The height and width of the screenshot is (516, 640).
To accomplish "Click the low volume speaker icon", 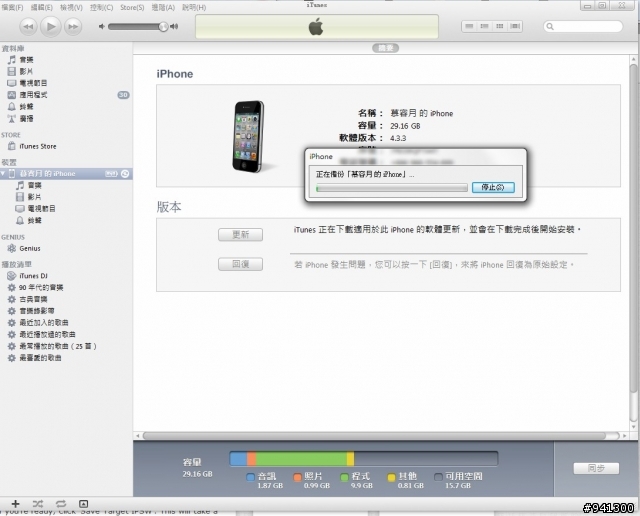I will [102, 27].
